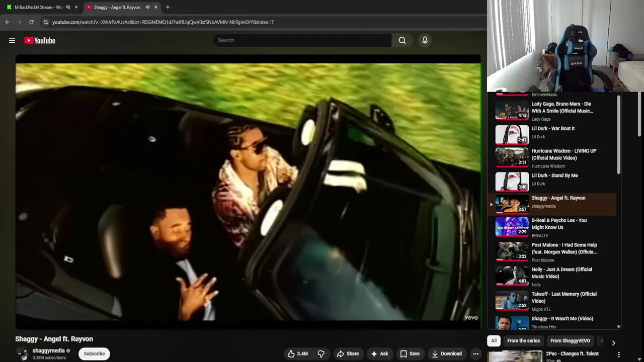Click playlist scrollbar down arrow
644x362 pixels.
pos(619,327)
